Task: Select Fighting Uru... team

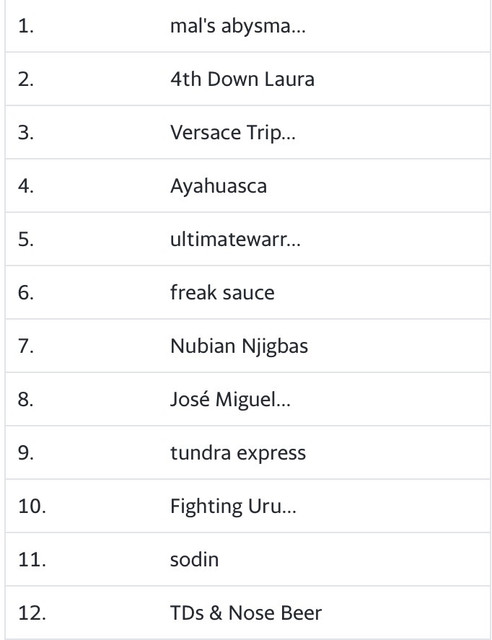Action: click(x=233, y=506)
